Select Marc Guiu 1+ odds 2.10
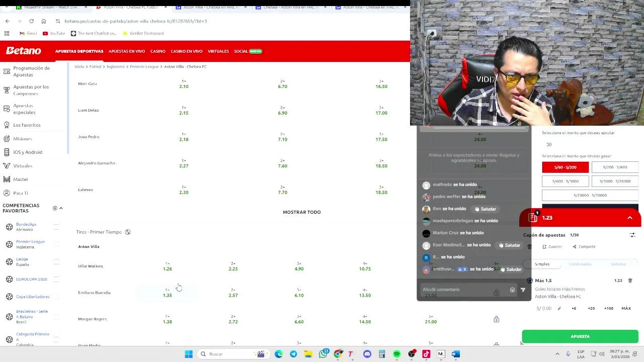The height and width of the screenshot is (362, 644). (x=184, y=84)
